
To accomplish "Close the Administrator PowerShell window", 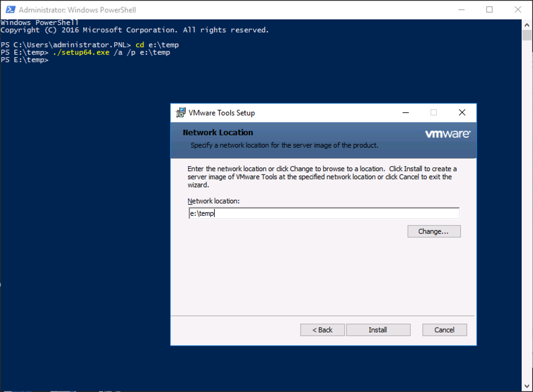I will click(517, 9).
